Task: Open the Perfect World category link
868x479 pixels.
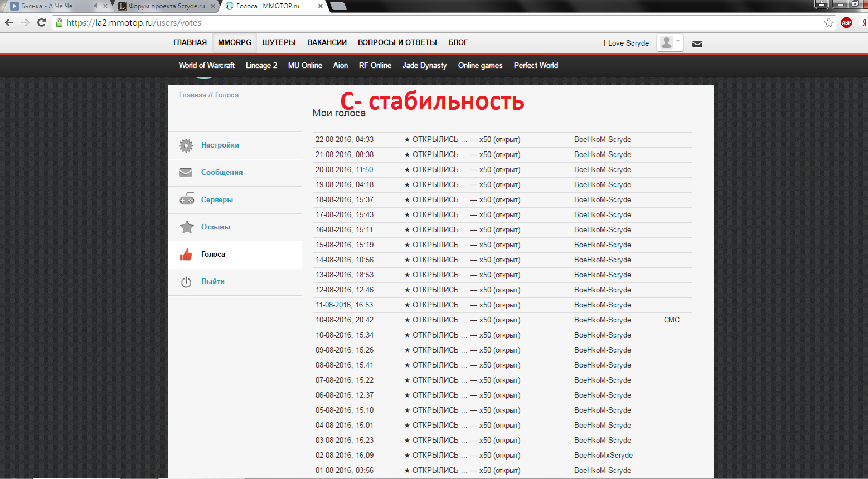Action: pyautogui.click(x=536, y=65)
